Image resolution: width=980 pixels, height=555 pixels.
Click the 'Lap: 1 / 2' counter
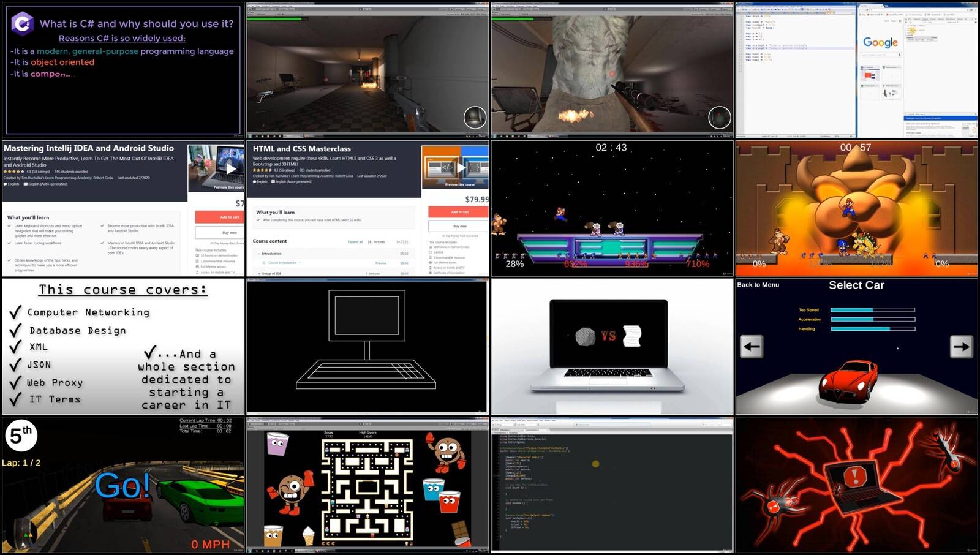tap(21, 463)
